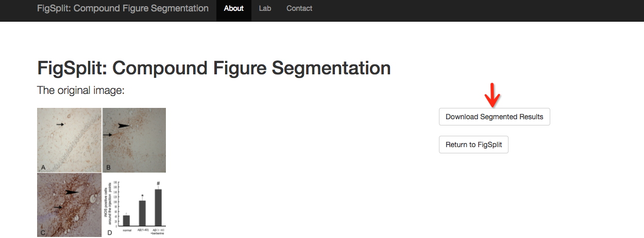Click the small black arrow in panel A
644x238 pixels.
[60, 124]
